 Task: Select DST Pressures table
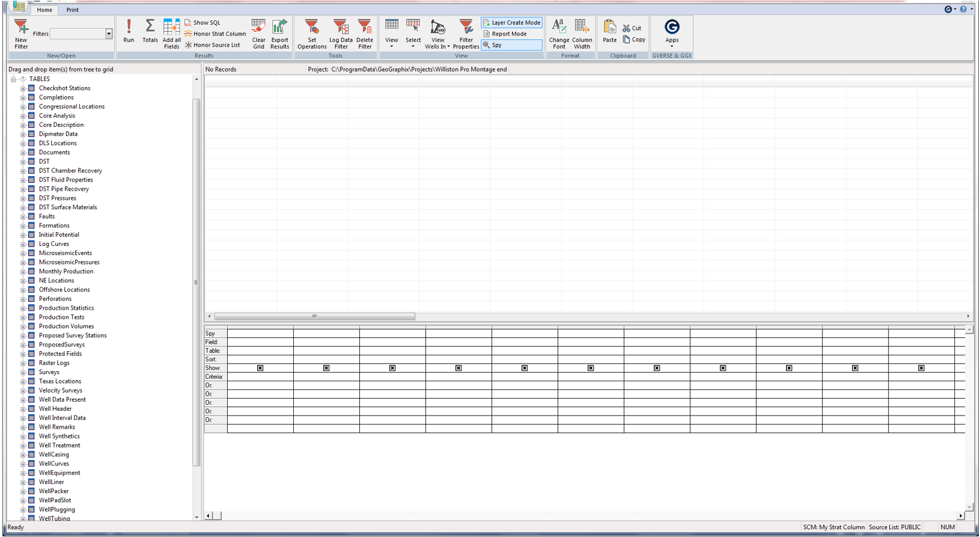click(58, 198)
